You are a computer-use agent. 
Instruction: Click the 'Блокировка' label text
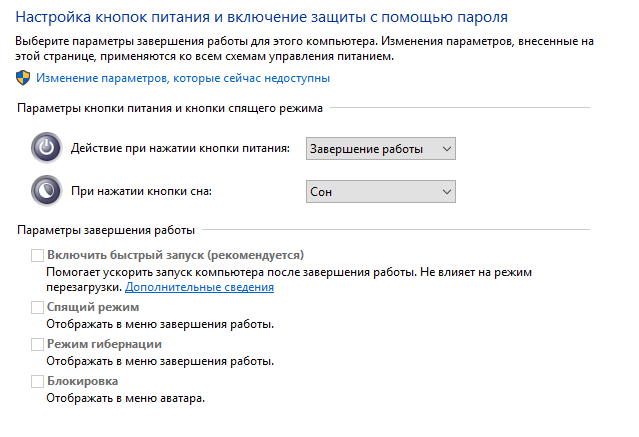tap(82, 381)
